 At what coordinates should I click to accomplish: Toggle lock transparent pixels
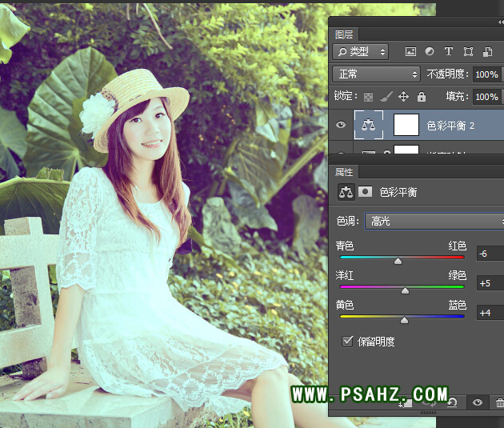[369, 97]
